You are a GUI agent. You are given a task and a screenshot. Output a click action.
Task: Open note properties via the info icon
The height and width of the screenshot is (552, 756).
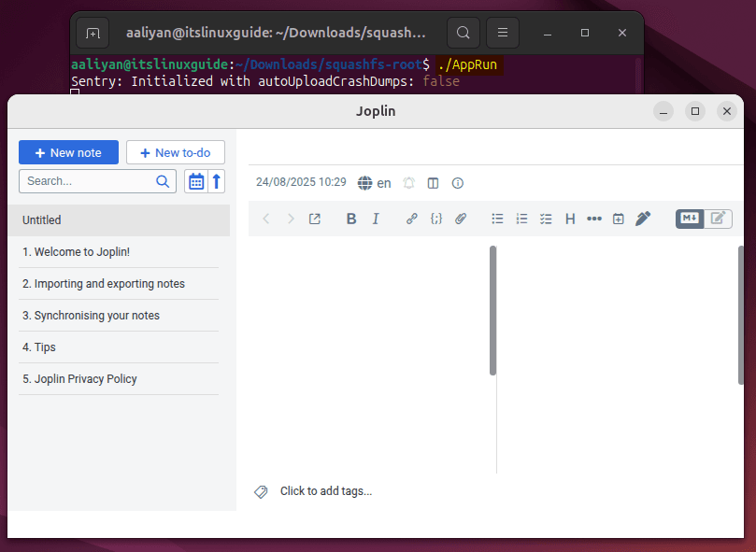[x=458, y=183]
